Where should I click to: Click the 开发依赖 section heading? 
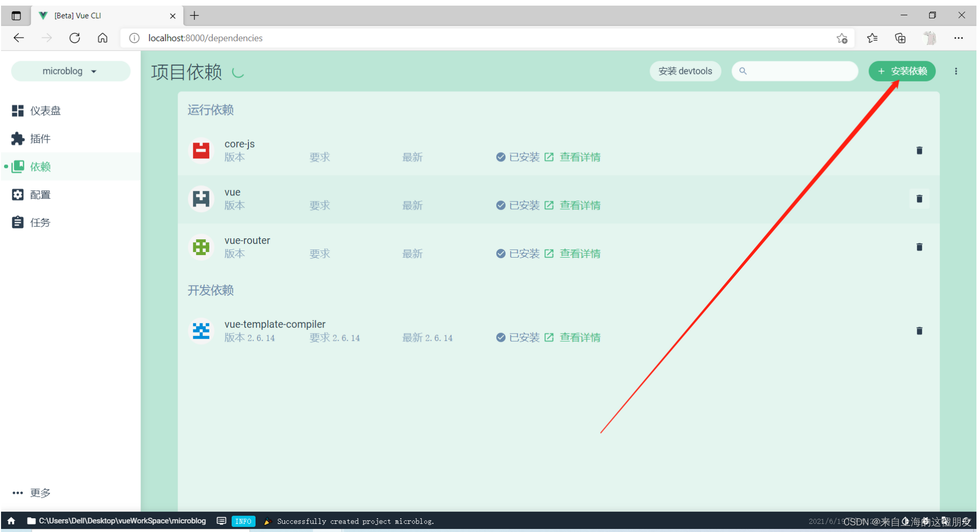(x=210, y=291)
